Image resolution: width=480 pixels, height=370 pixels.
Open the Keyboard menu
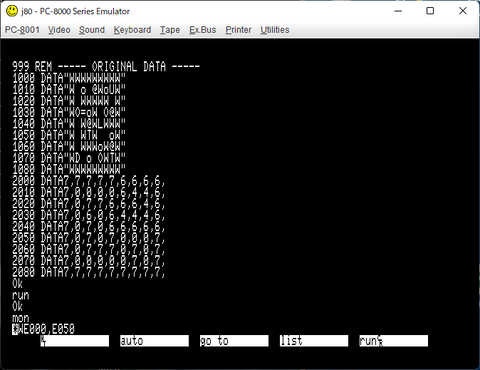pos(132,30)
